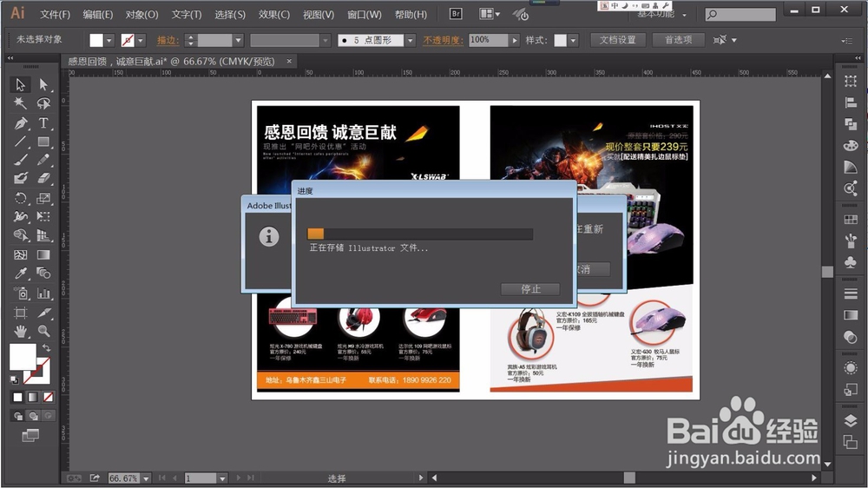Select the Gradient tool
The image size is (868, 488).
click(x=43, y=254)
